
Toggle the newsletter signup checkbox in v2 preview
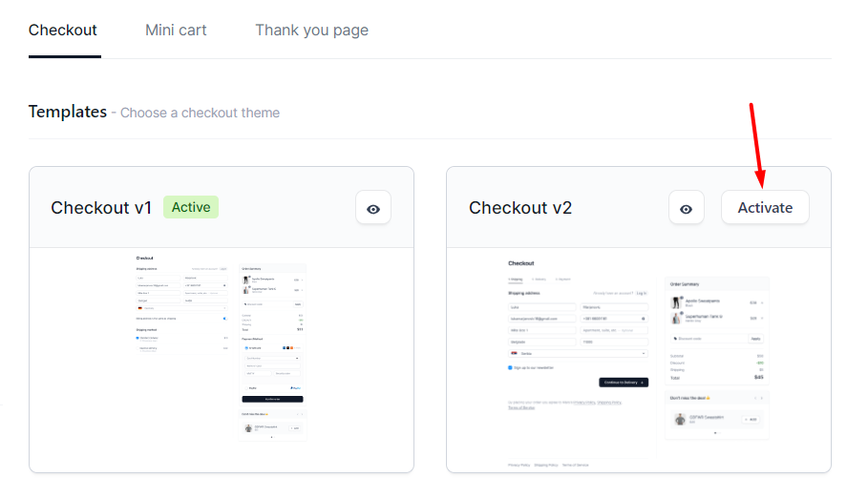point(510,367)
